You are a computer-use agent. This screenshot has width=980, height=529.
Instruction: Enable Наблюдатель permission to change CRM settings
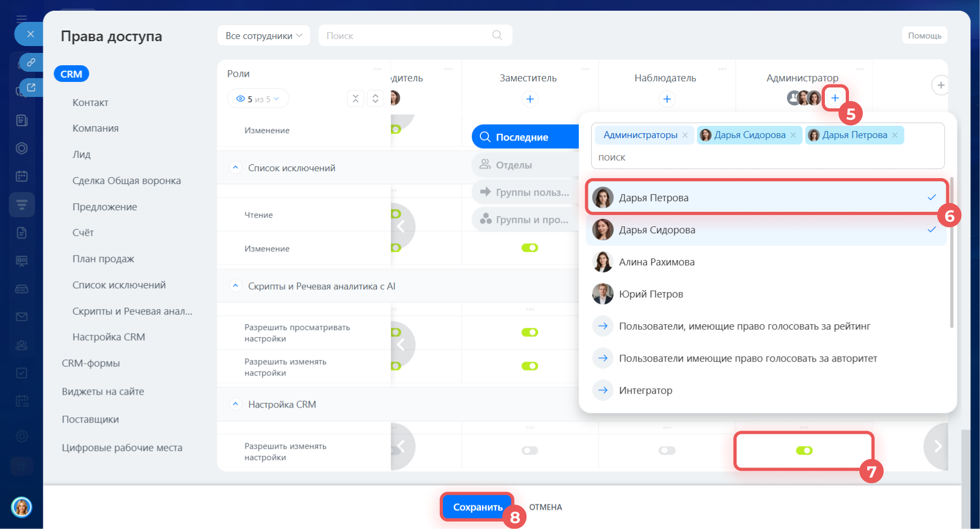pos(667,450)
